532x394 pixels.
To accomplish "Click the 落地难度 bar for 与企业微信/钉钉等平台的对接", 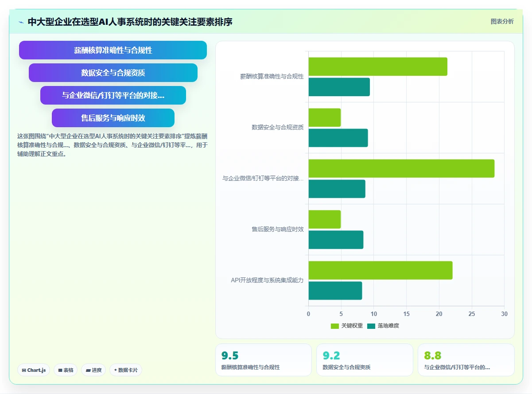I will (x=337, y=189).
